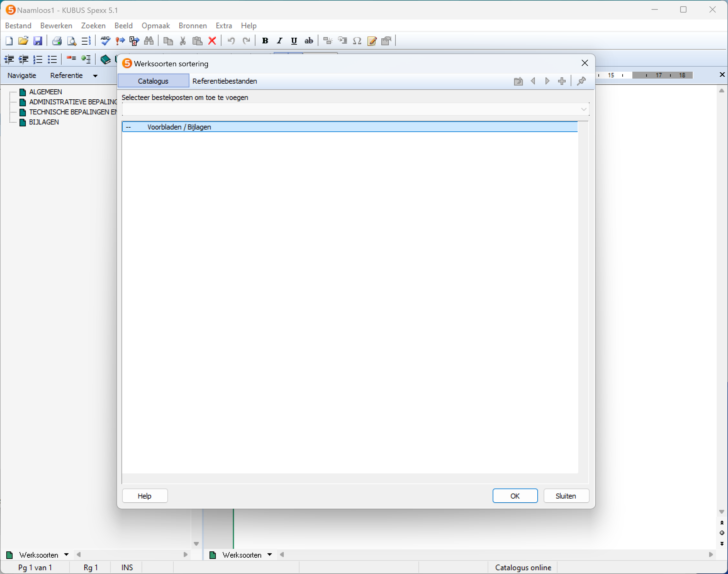Open the Opmaak menu
728x574 pixels.
point(156,25)
